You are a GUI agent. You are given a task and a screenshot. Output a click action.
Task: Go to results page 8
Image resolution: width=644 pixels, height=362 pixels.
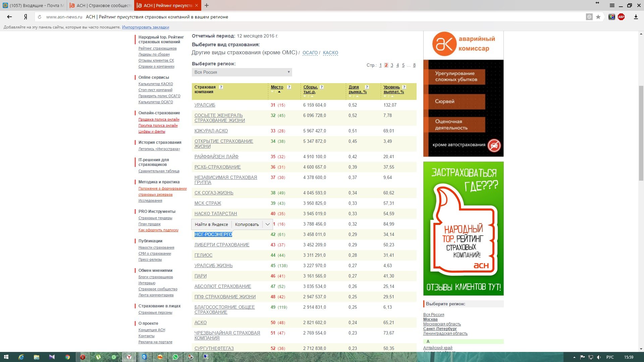(414, 65)
